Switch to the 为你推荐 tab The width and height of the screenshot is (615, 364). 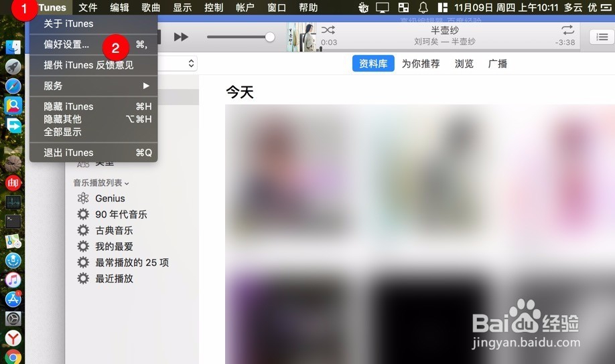point(421,64)
